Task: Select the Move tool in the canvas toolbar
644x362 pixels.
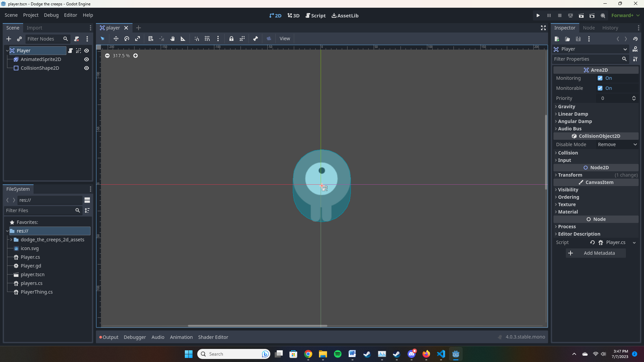Action: click(x=116, y=39)
